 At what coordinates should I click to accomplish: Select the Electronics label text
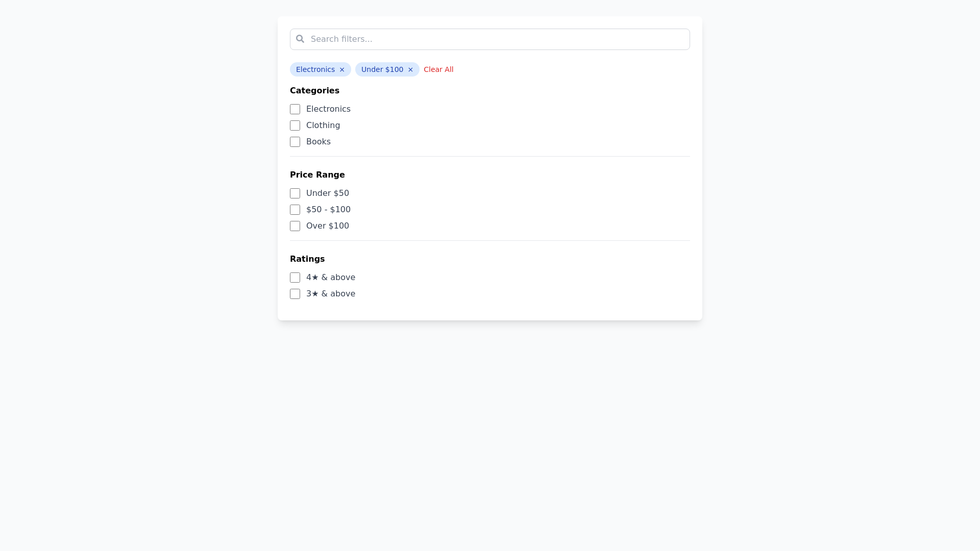pos(328,109)
